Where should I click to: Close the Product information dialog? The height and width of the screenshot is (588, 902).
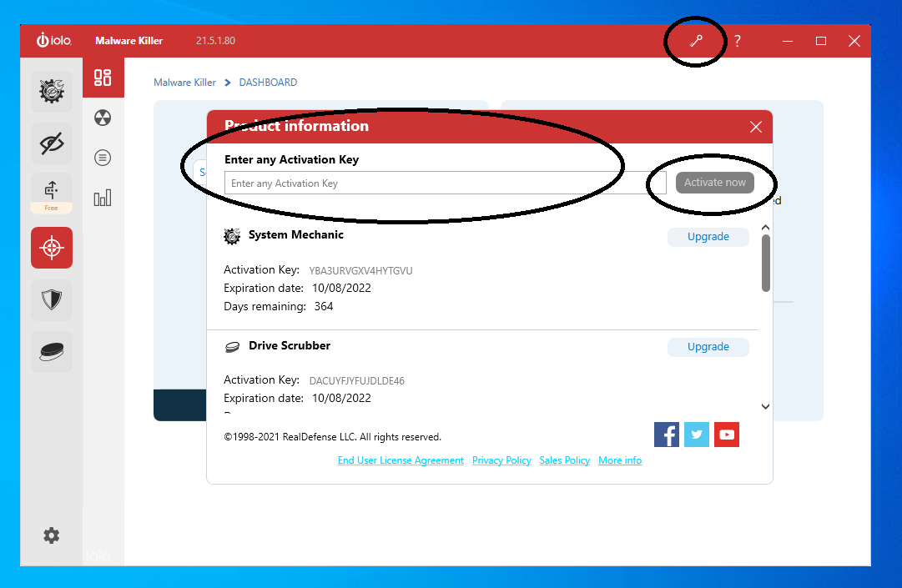coord(756,127)
